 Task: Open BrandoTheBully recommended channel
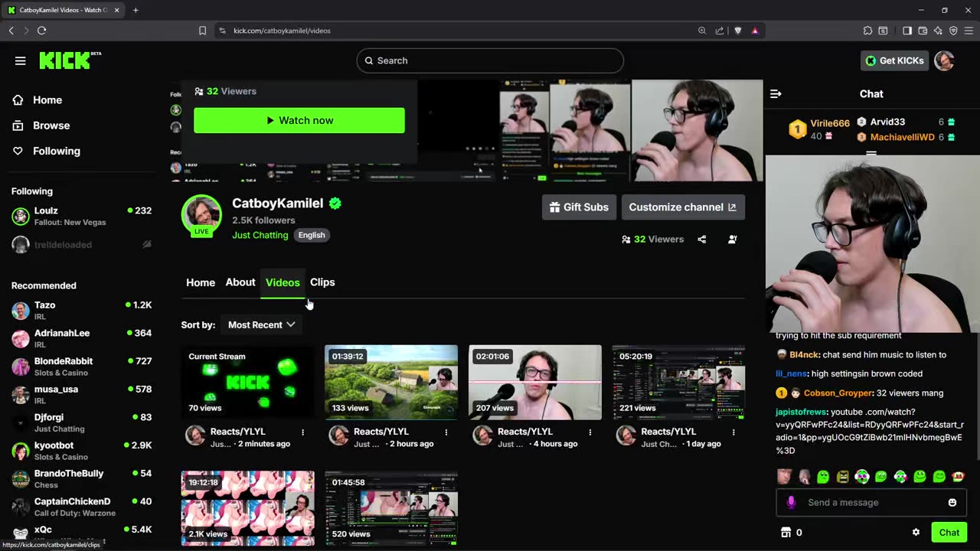[x=82, y=478]
